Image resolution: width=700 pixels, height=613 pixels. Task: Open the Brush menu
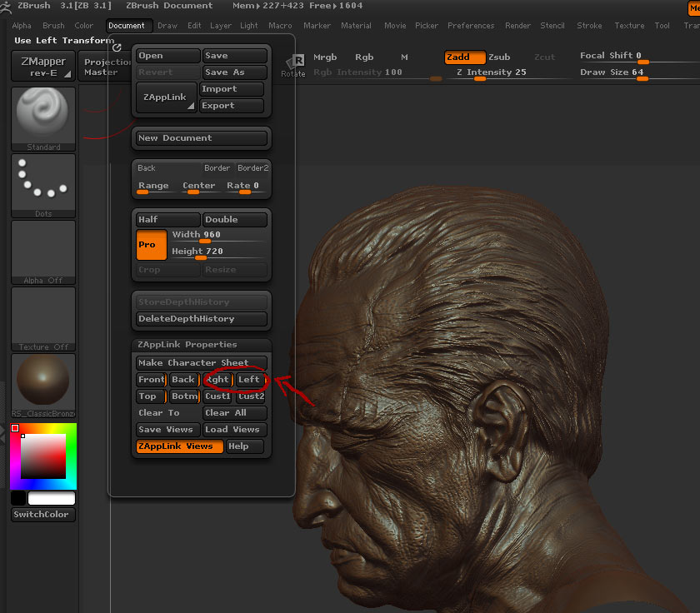53,26
